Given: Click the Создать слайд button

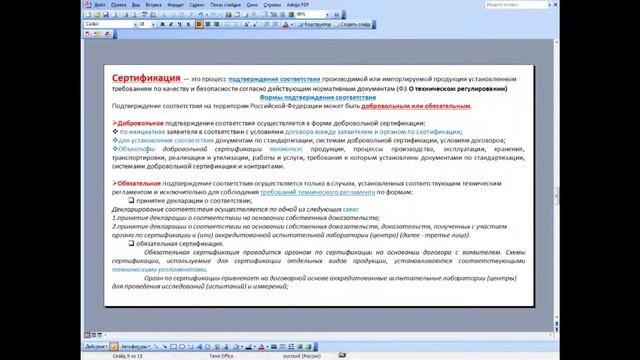Looking at the screenshot, I should tap(352, 24).
